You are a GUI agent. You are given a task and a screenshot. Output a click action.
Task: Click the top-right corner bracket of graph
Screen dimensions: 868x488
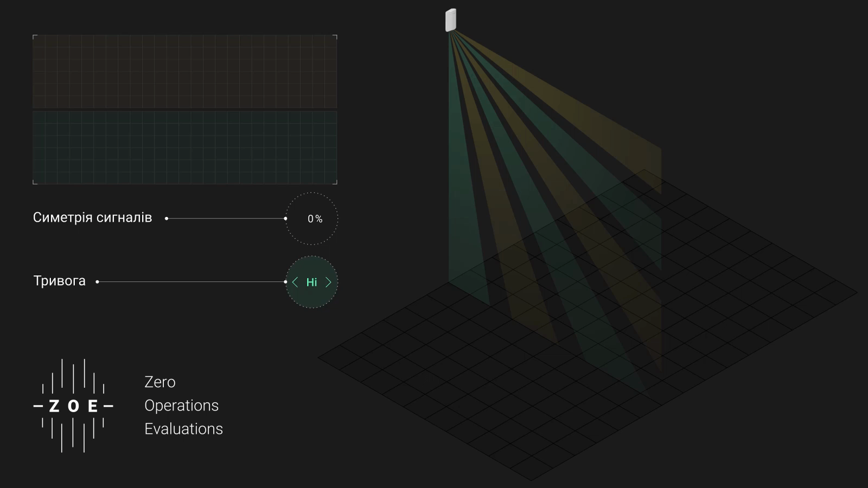click(x=335, y=36)
